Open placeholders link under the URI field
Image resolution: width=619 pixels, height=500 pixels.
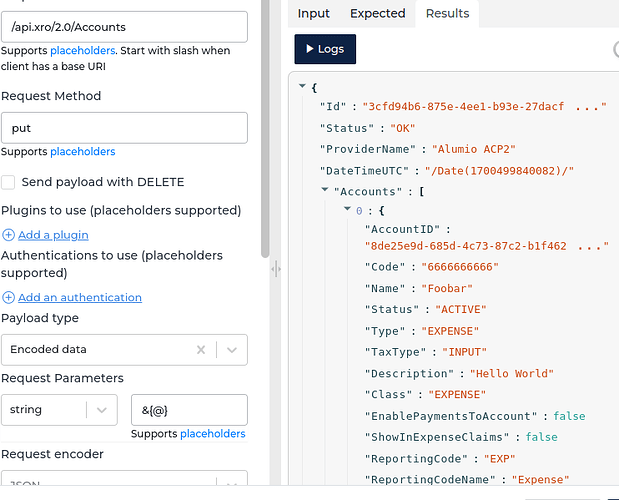(83, 51)
